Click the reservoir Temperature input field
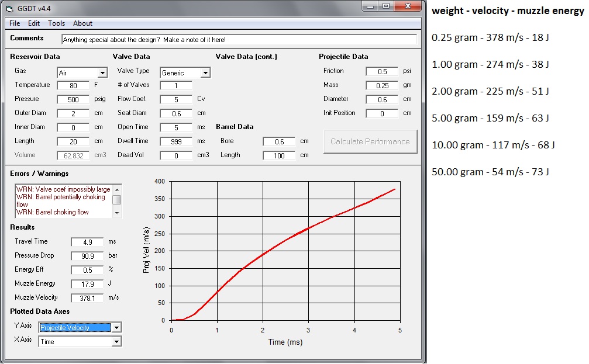The width and height of the screenshot is (589, 364). [73, 85]
